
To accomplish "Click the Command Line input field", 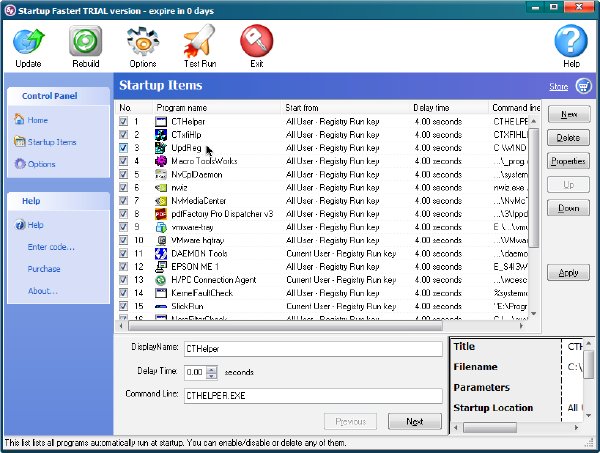I will point(313,396).
